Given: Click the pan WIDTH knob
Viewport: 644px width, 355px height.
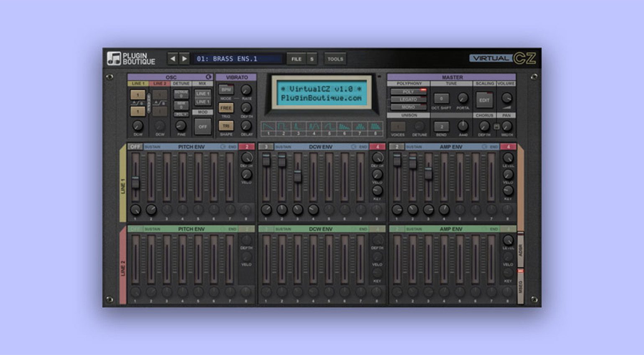Looking at the screenshot, I should (506, 126).
